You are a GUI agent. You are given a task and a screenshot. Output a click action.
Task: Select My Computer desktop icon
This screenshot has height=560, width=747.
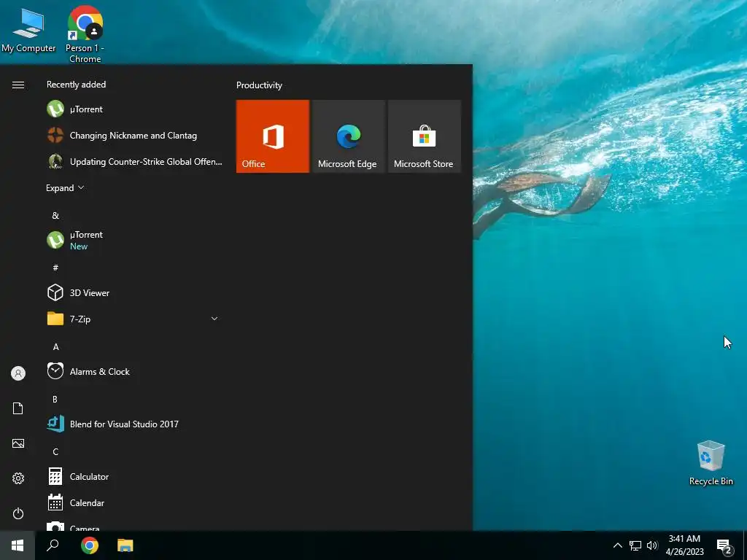coord(28,29)
